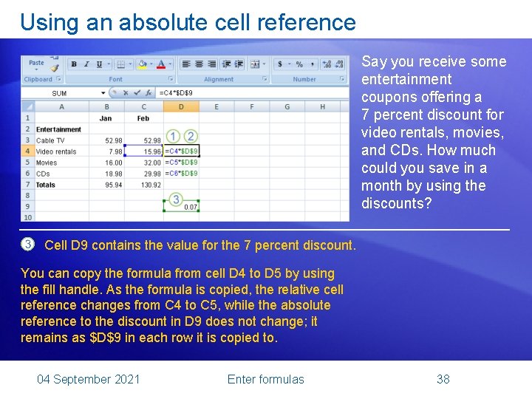
Task: Open the Font group dialog launcher
Action: point(171,79)
